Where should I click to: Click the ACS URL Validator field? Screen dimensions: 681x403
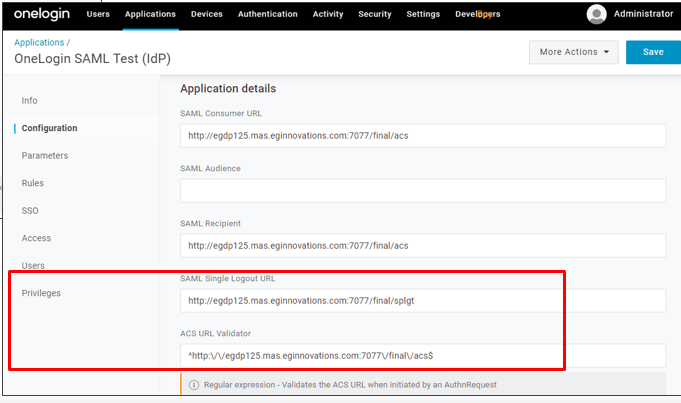[x=423, y=356]
